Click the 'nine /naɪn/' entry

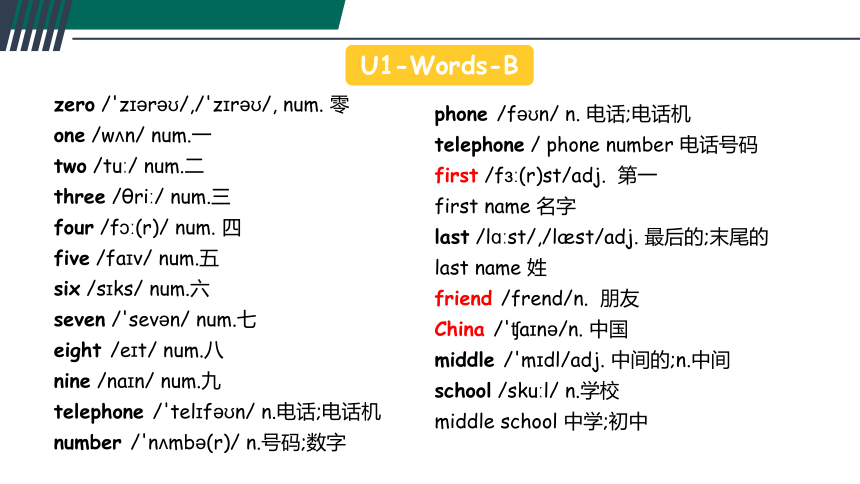click(137, 381)
